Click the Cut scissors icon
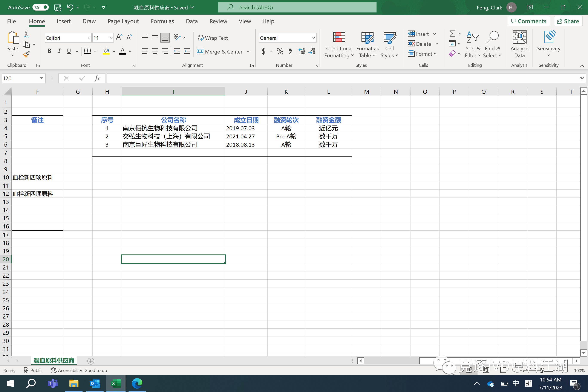 pos(26,34)
